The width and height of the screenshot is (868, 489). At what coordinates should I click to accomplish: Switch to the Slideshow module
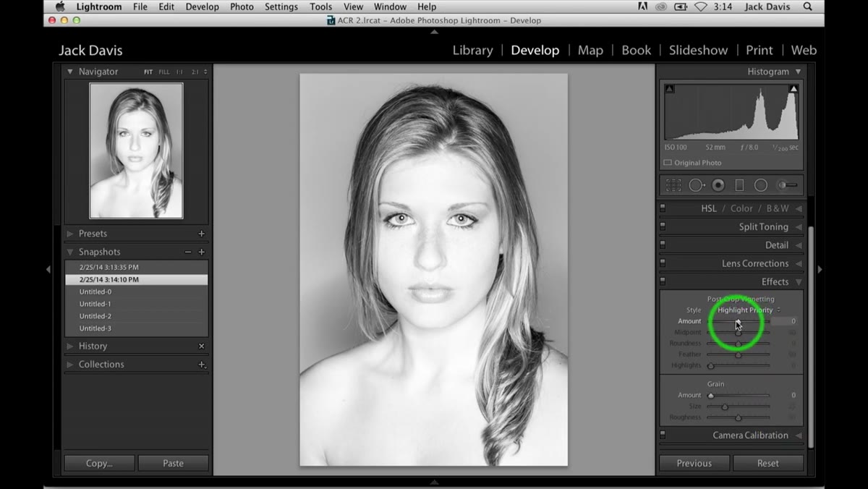pos(698,50)
